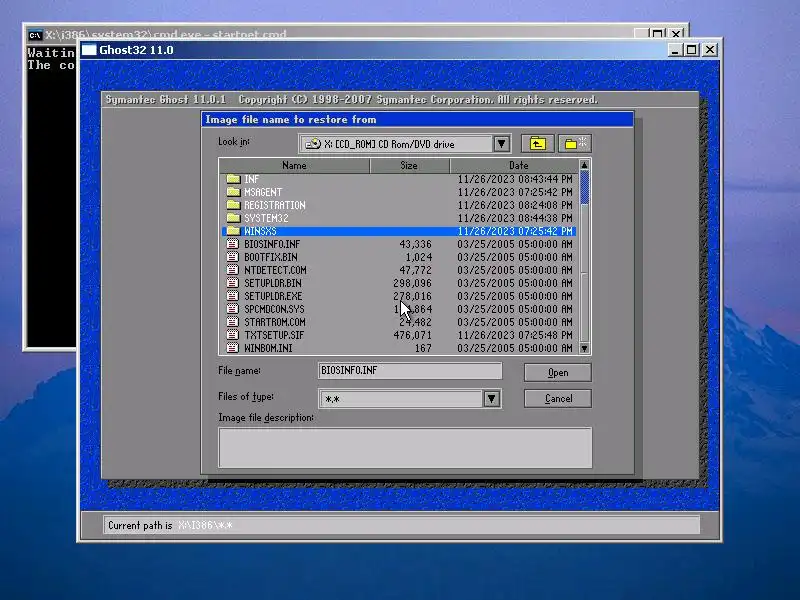Select the SPCMDCON.SYS file name

pyautogui.click(x=274, y=309)
